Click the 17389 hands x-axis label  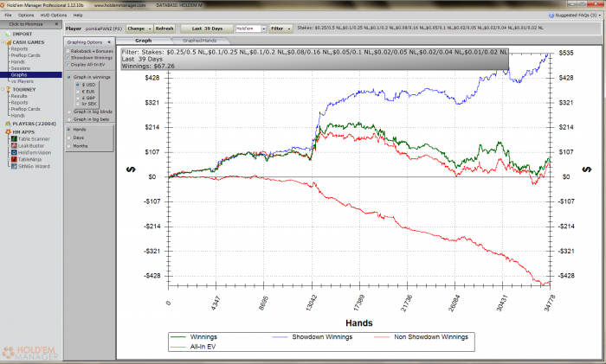click(359, 303)
